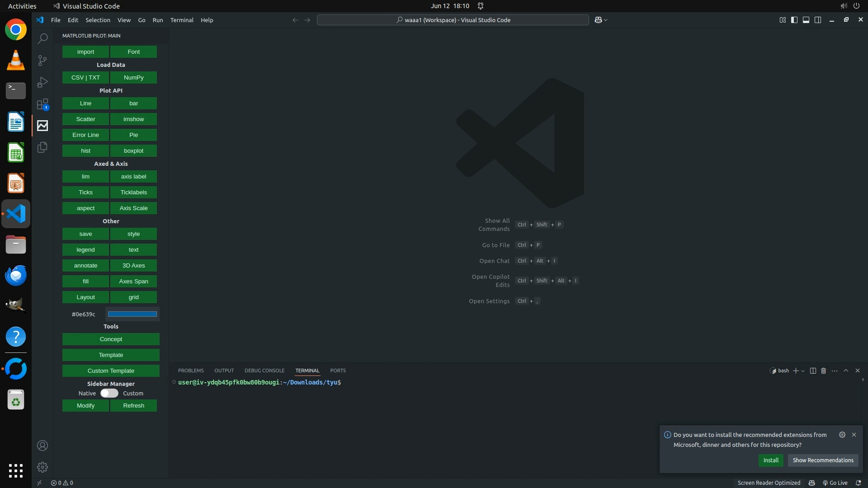868x488 pixels.
Task: Open the Search view in activity bar
Action: (42, 39)
